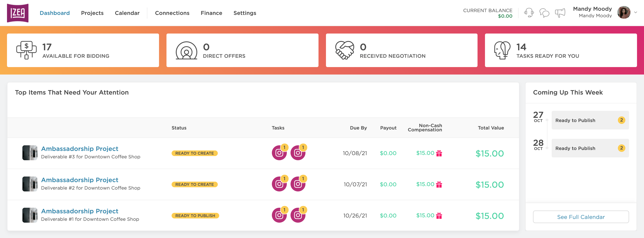Viewport: 644px width, 238px height.
Task: Click the handshake negotiation icon
Action: pos(344,50)
